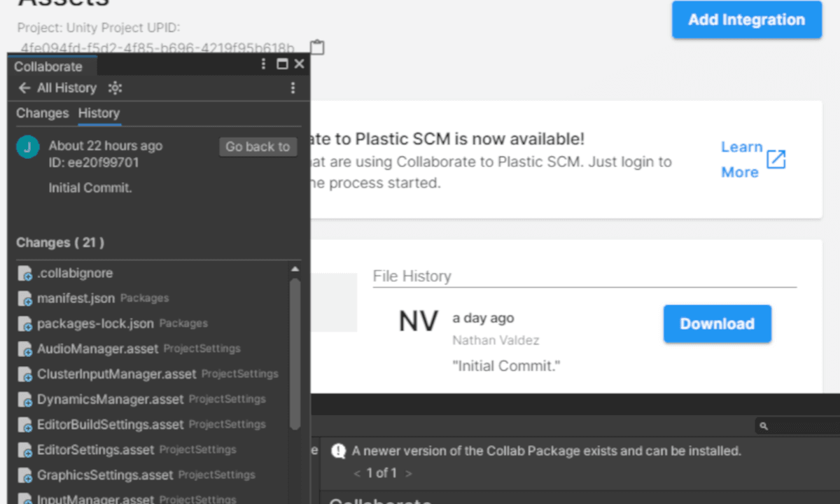
Task: Select the History tab
Action: click(99, 113)
